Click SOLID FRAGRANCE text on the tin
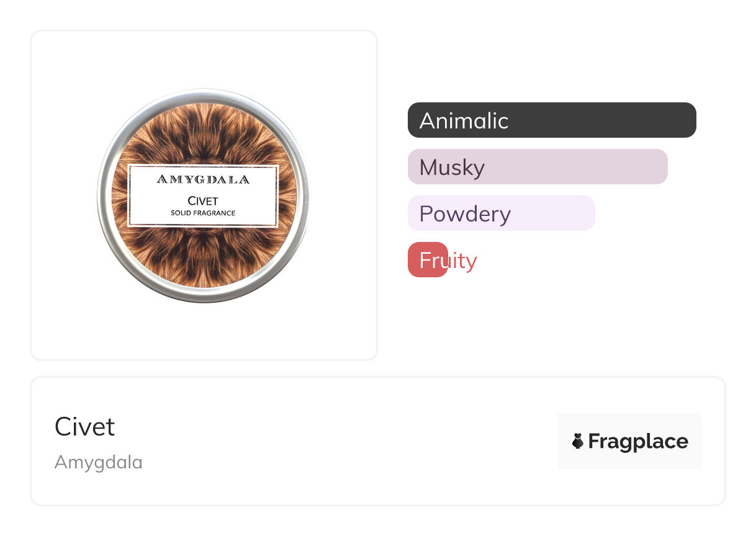Screen dimensions: 756x536 (x=203, y=213)
